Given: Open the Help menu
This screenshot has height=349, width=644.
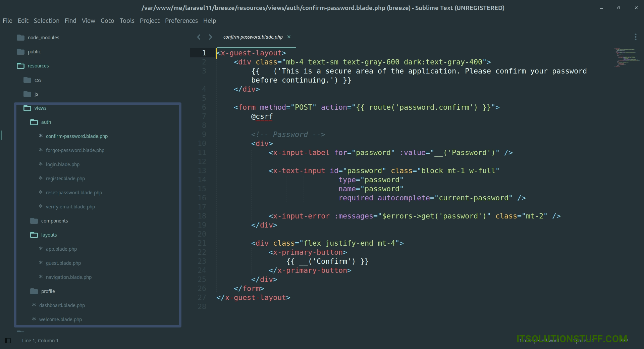Looking at the screenshot, I should pyautogui.click(x=210, y=21).
